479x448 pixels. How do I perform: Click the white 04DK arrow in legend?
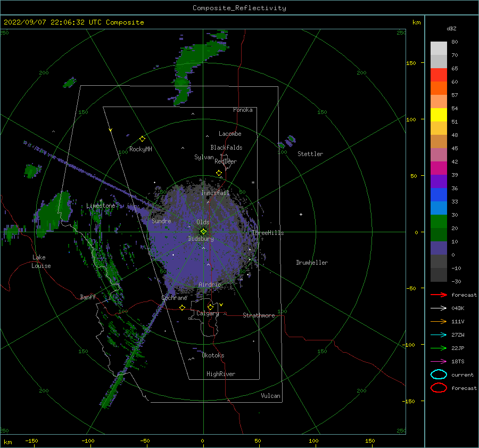[x=439, y=308]
